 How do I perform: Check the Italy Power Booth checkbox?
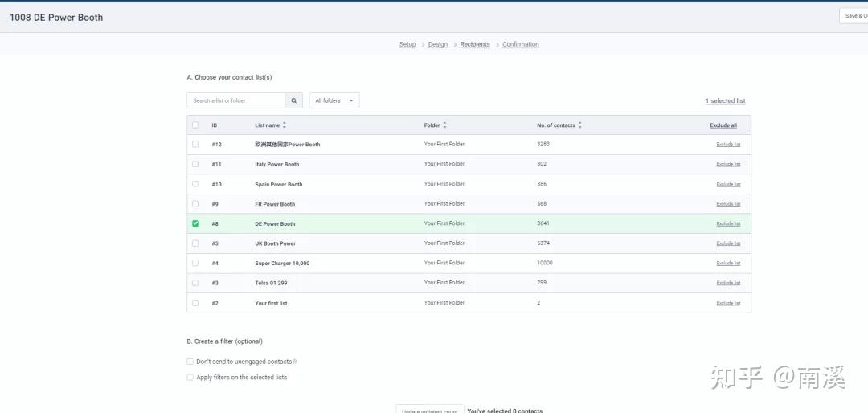point(194,164)
